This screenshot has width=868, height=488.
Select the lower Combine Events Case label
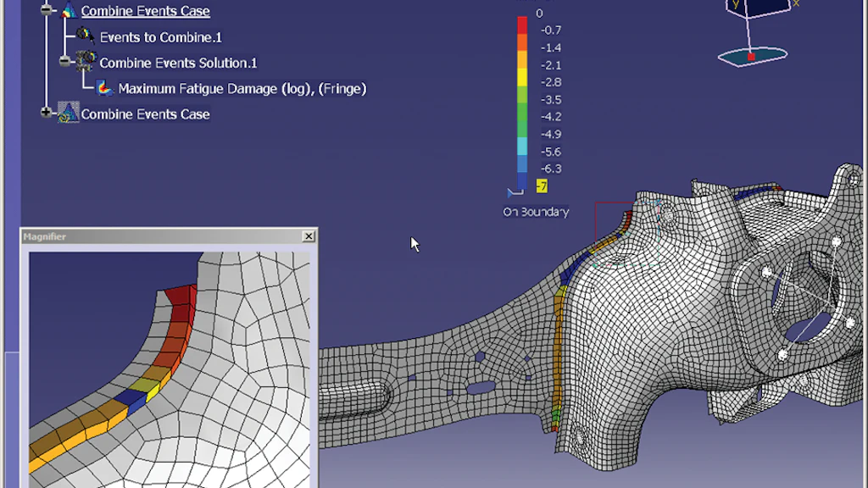(x=146, y=114)
